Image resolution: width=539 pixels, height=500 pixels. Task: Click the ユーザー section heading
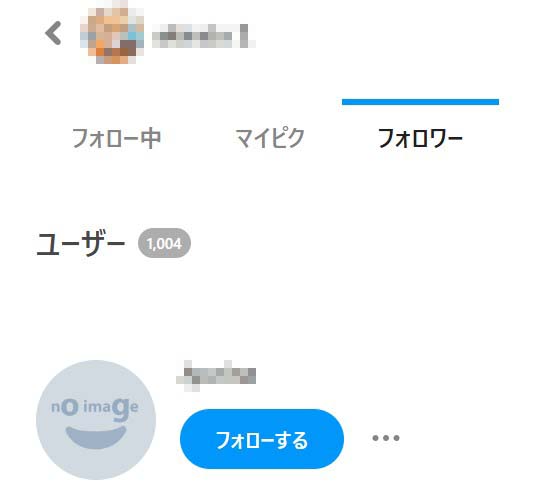click(81, 244)
